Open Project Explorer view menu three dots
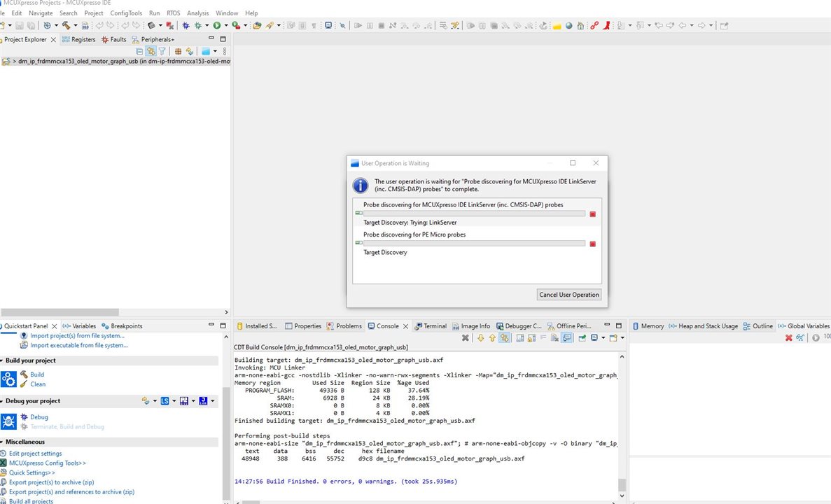The image size is (831, 504). pyautogui.click(x=225, y=51)
